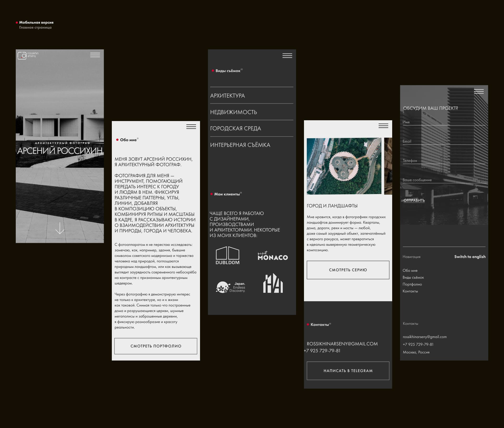Click the down arrow on hero image
Viewport: 504px width, 428px height.
[x=60, y=228]
